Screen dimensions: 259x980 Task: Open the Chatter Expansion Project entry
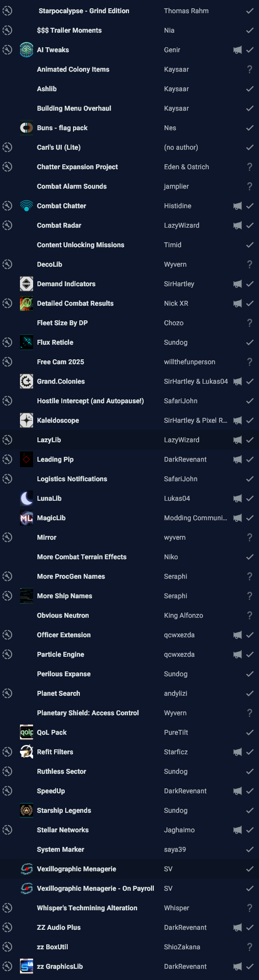tap(129, 167)
